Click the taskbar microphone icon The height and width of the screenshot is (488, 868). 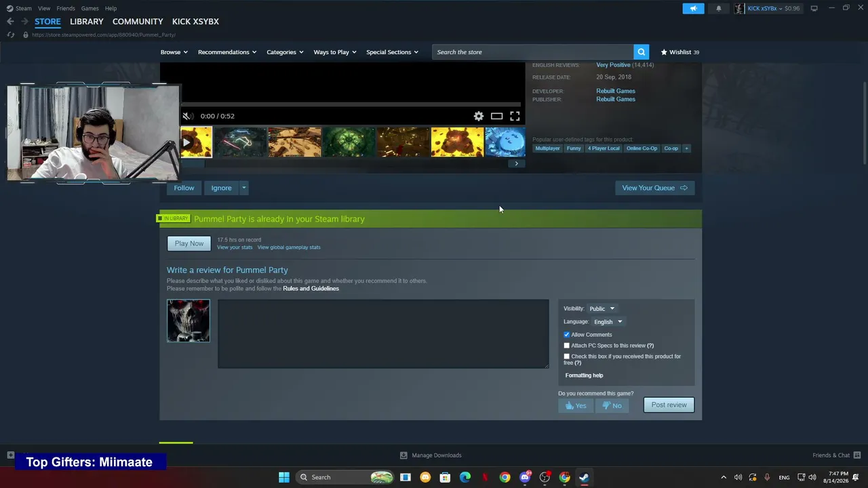click(767, 477)
